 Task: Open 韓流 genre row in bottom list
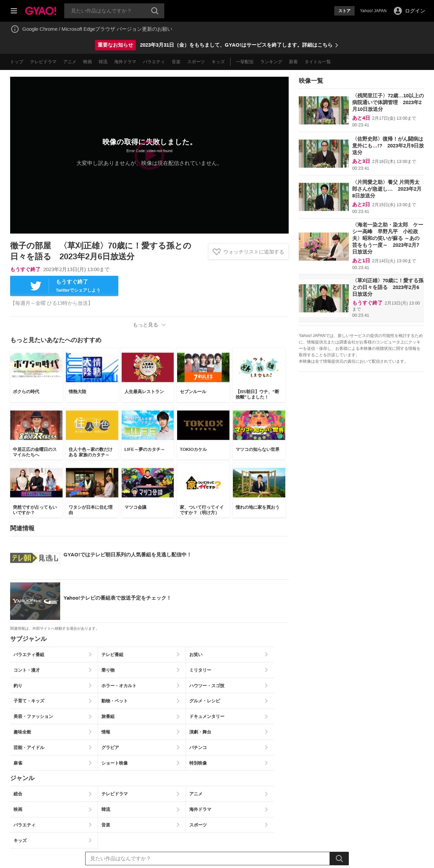point(142,810)
